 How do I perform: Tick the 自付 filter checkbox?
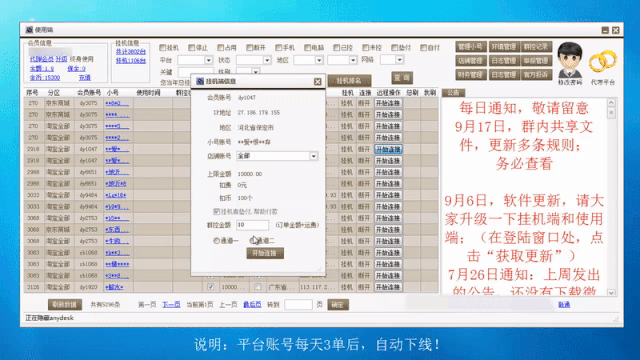pyautogui.click(x=423, y=48)
